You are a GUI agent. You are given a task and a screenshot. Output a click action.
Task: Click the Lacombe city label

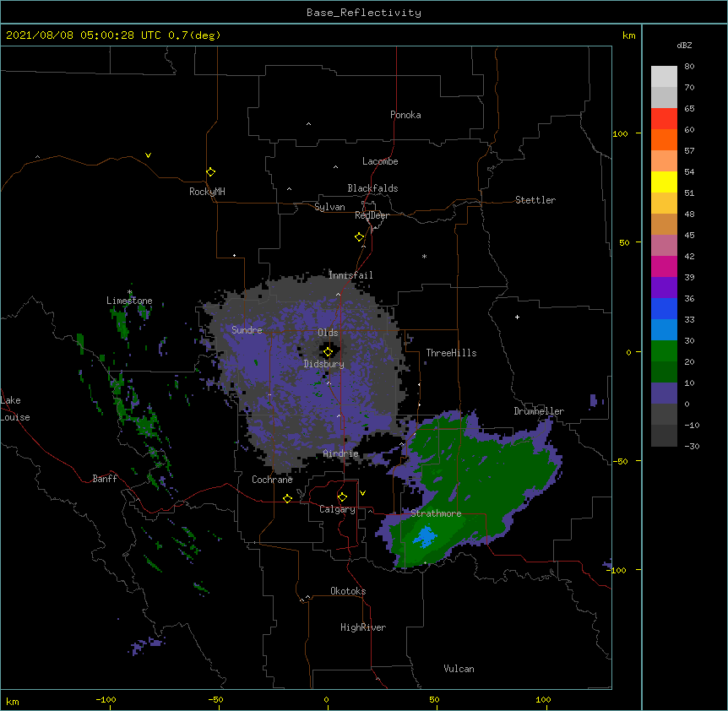coord(380,161)
